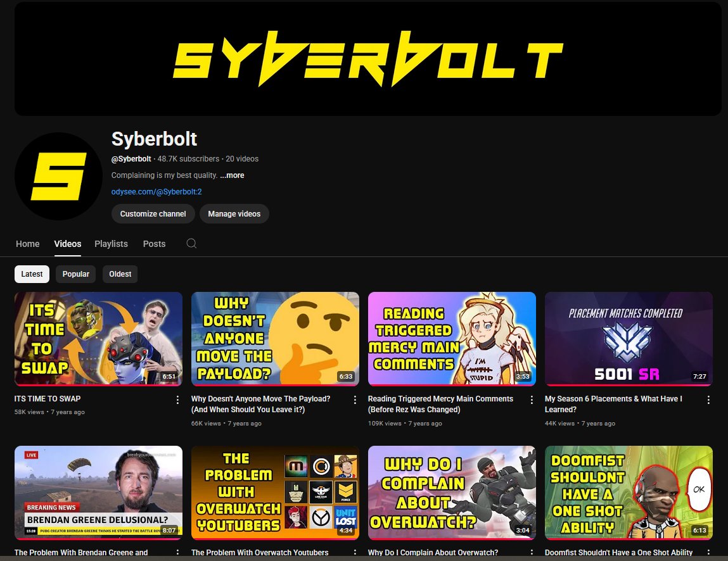This screenshot has width=728, height=561.
Task: Open options menu for Brendan Greene video
Action: (x=177, y=553)
